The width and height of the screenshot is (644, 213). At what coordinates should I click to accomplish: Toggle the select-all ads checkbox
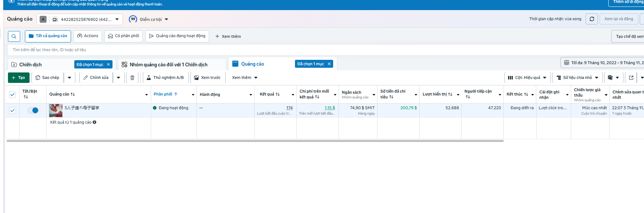[x=12, y=94]
